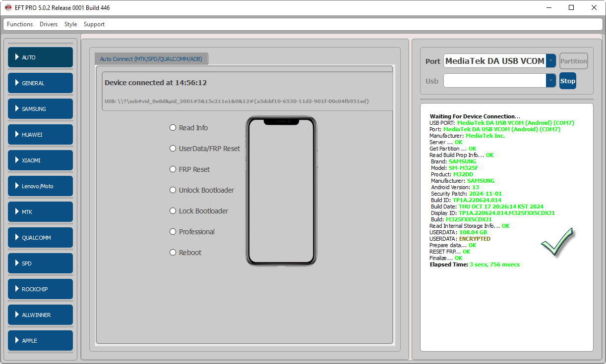Image resolution: width=606 pixels, height=364 pixels.
Task: Select Unlock Bootloader radio button
Action: [202, 190]
